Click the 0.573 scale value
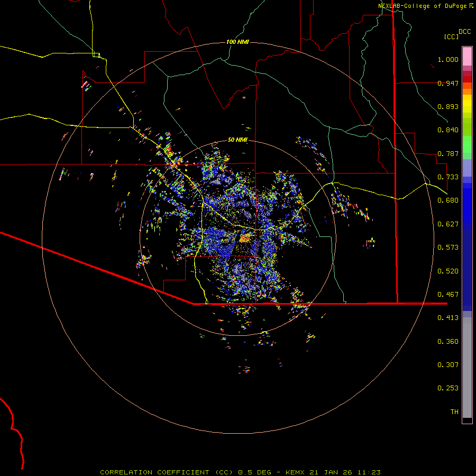This screenshot has width=476, height=476. [448, 248]
